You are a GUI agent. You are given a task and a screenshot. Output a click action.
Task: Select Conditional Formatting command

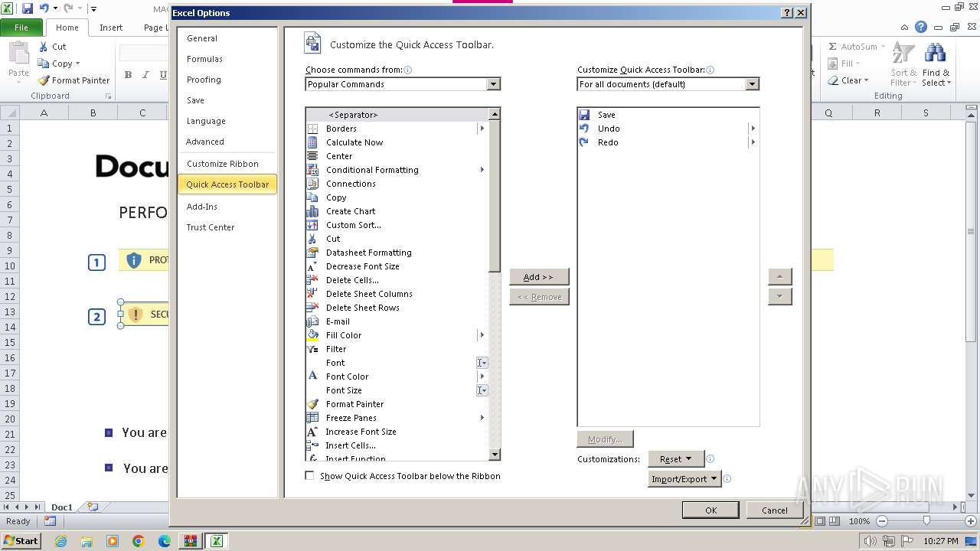(397, 170)
